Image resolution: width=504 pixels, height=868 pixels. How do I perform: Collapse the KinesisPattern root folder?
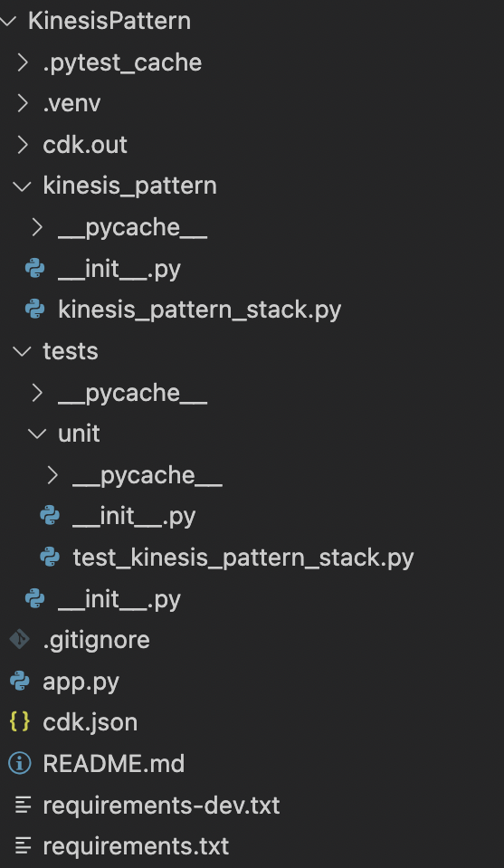8,21
